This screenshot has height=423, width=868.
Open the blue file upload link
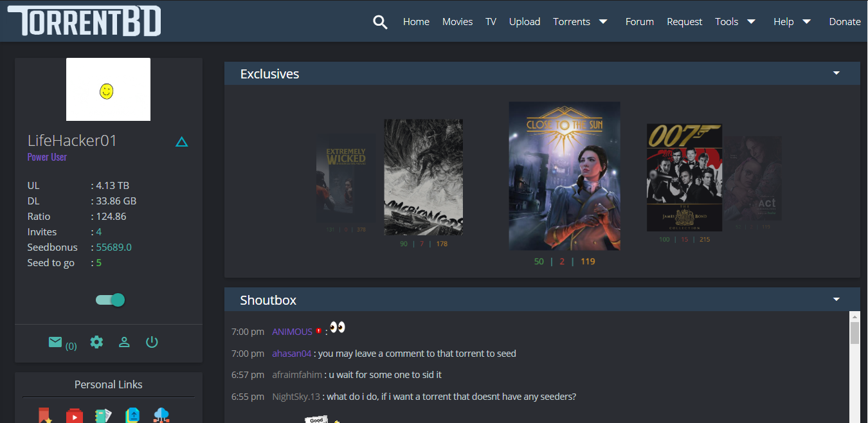(x=132, y=415)
